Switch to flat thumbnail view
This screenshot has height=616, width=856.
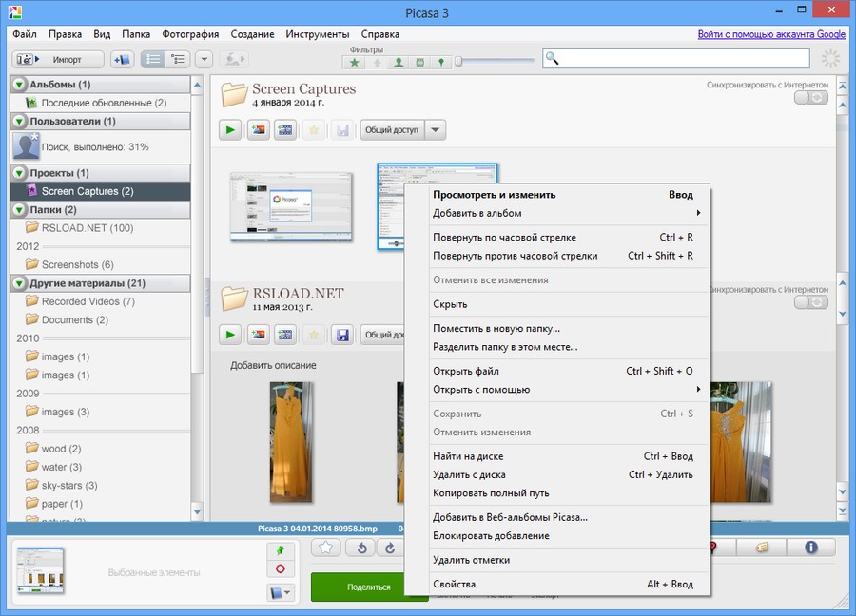153,59
